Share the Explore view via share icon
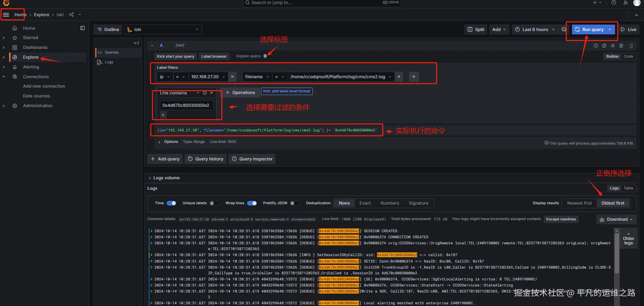This screenshot has height=306, width=644. pos(71,15)
